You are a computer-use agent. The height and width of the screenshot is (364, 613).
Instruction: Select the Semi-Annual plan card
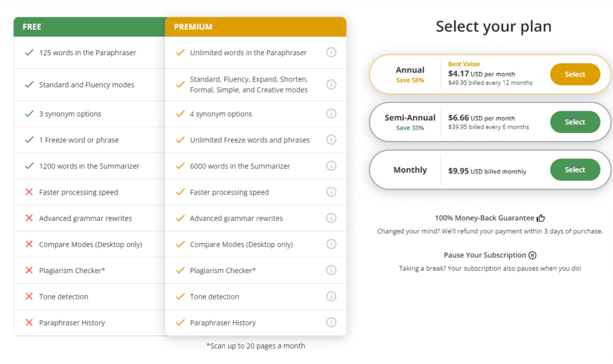pos(489,122)
